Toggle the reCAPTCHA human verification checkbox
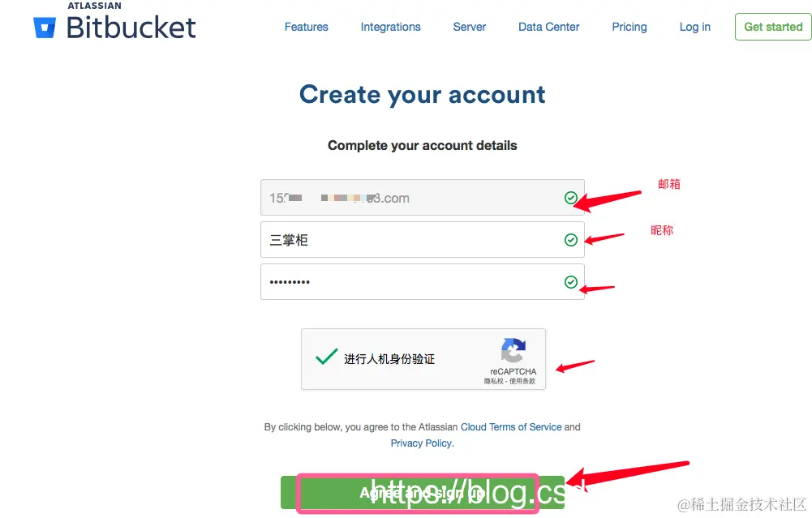This screenshot has height=518, width=812. [x=327, y=357]
